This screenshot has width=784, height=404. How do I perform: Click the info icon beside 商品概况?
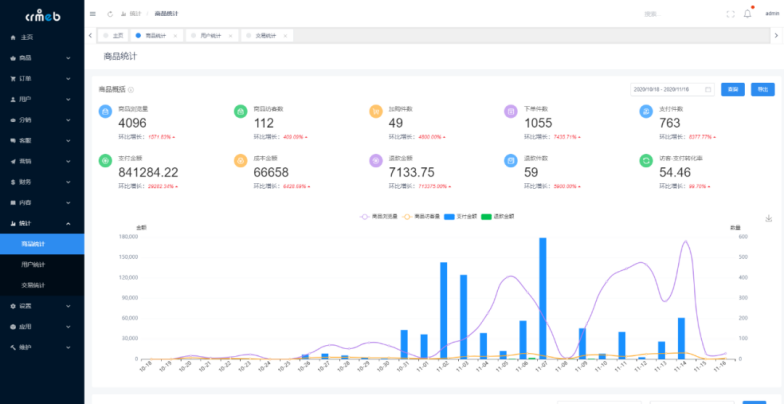pyautogui.click(x=131, y=90)
